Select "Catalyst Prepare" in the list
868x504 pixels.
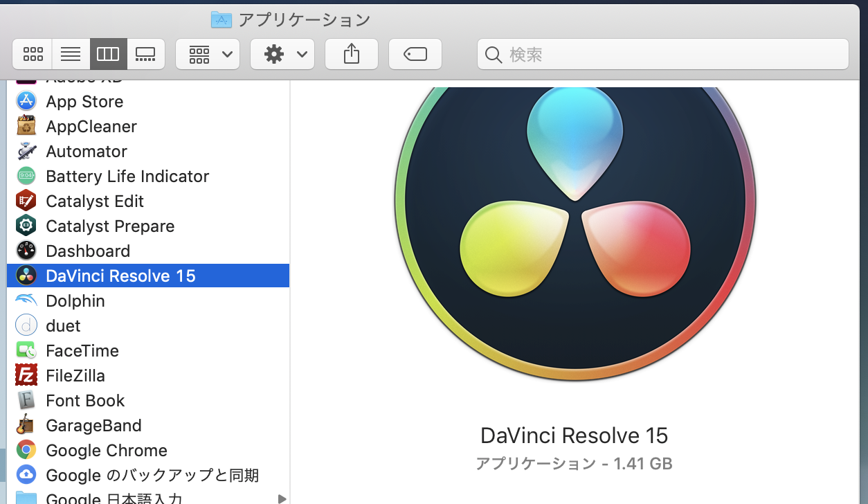(110, 226)
